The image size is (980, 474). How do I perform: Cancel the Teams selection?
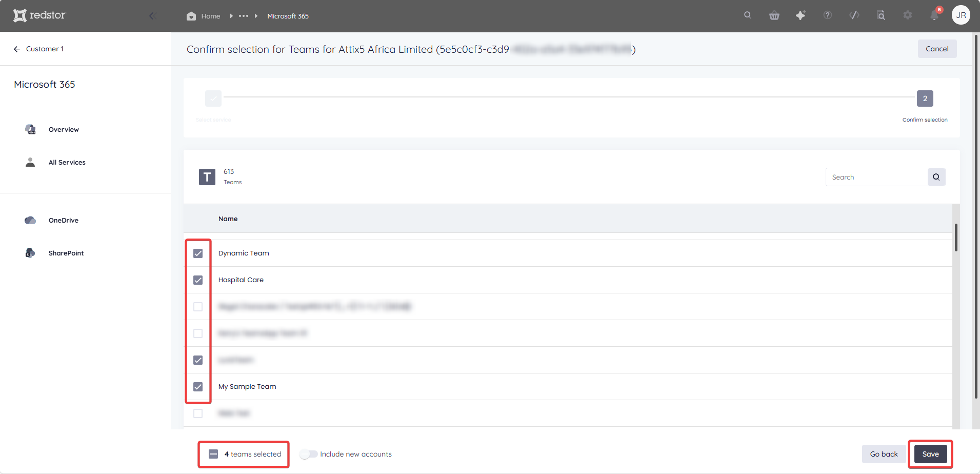point(937,49)
